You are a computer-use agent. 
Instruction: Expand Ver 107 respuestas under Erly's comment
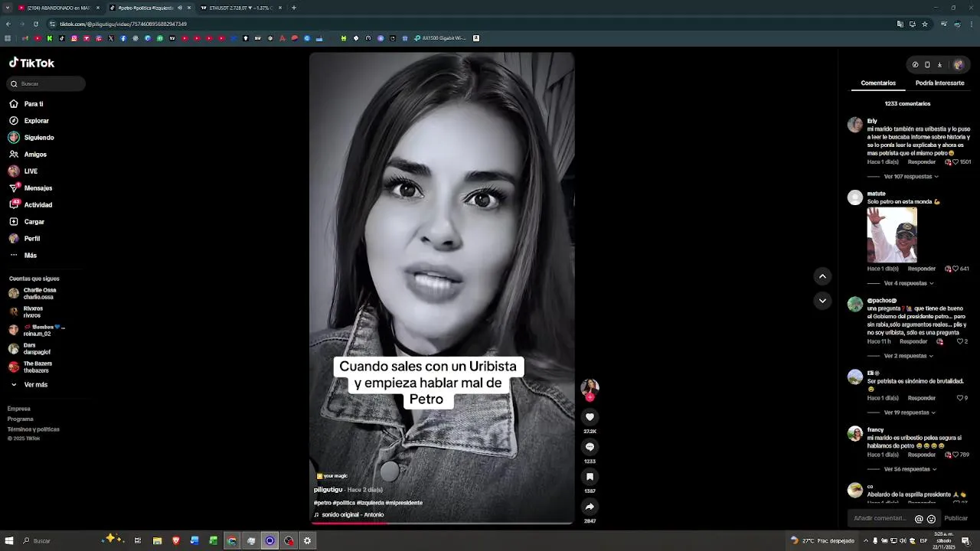[911, 177]
